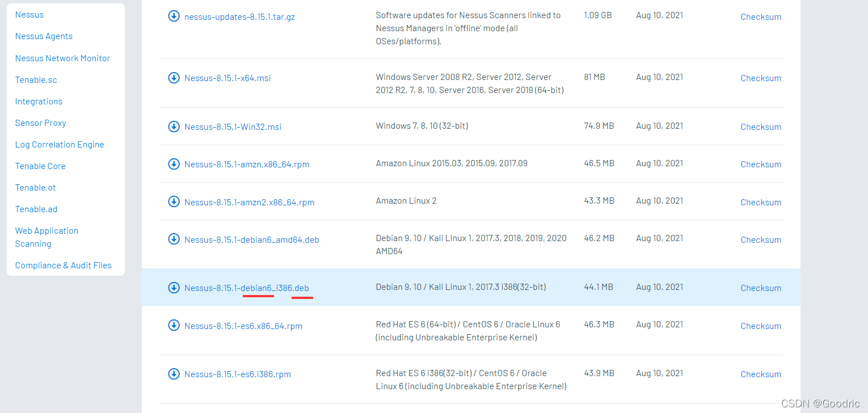Click download icon for Nessus-8.15.1-Win32.msi
The height and width of the screenshot is (413, 868).
(x=174, y=126)
